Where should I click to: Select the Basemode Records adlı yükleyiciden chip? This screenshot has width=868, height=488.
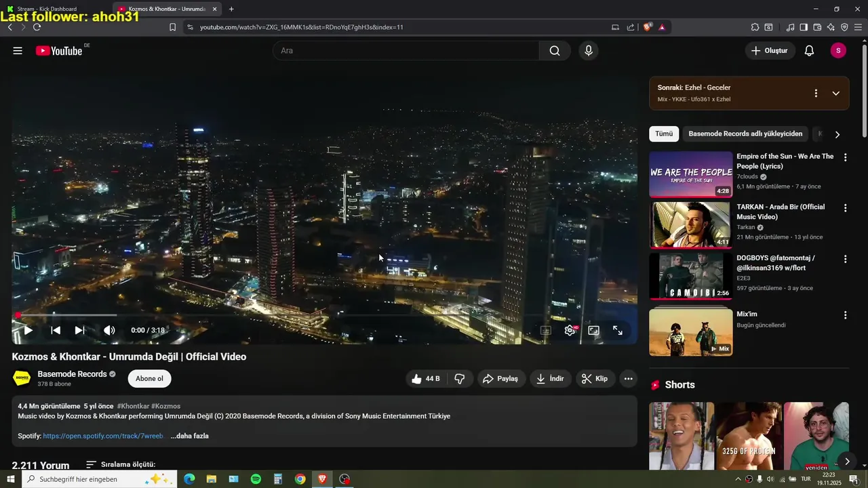pos(745,134)
